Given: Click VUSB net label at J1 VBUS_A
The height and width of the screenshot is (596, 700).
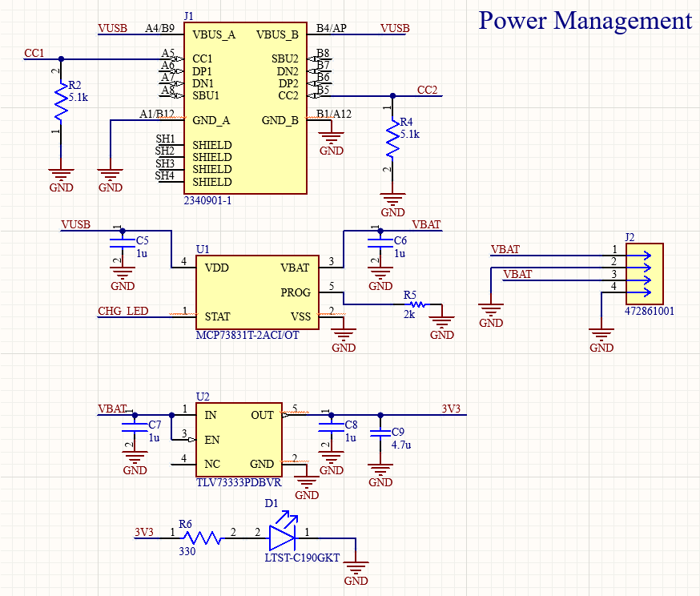Looking at the screenshot, I should pos(112,28).
